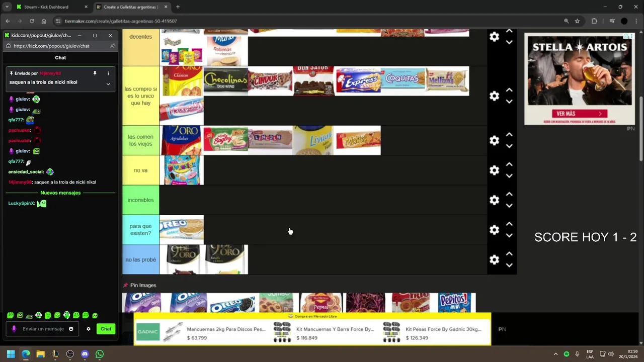
Task: Reload the tiermaker page
Action: tap(32, 21)
